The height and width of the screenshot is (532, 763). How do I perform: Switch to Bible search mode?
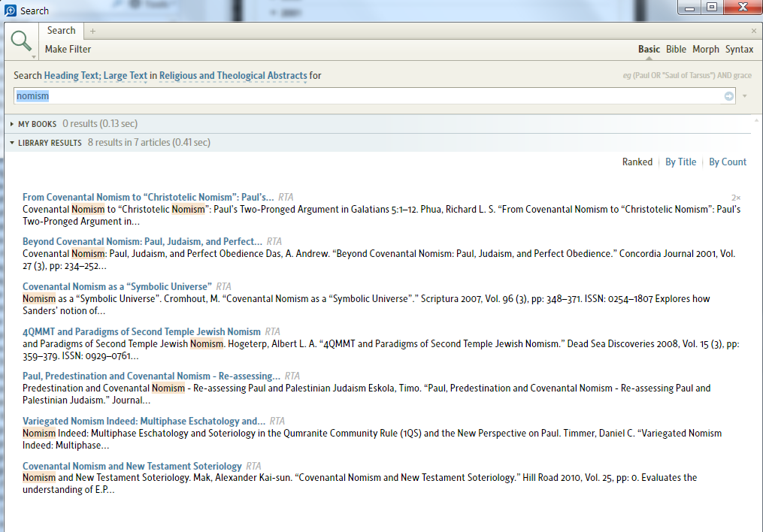[676, 49]
